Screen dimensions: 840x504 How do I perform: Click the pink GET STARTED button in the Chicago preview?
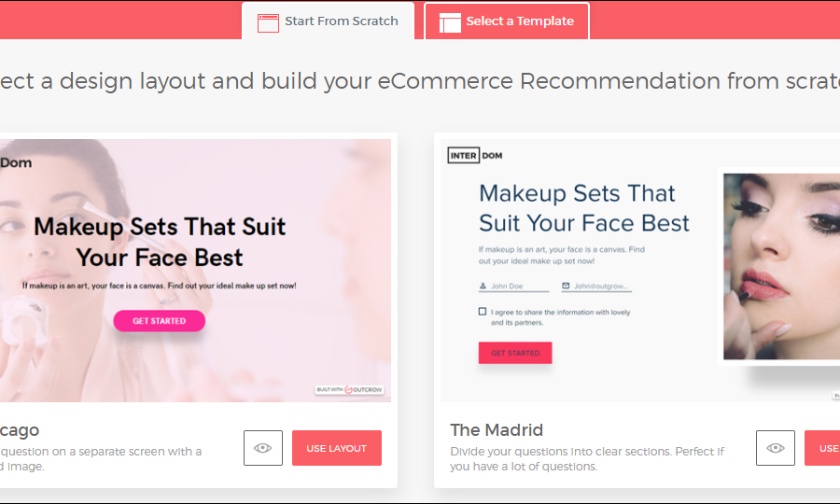(x=159, y=321)
